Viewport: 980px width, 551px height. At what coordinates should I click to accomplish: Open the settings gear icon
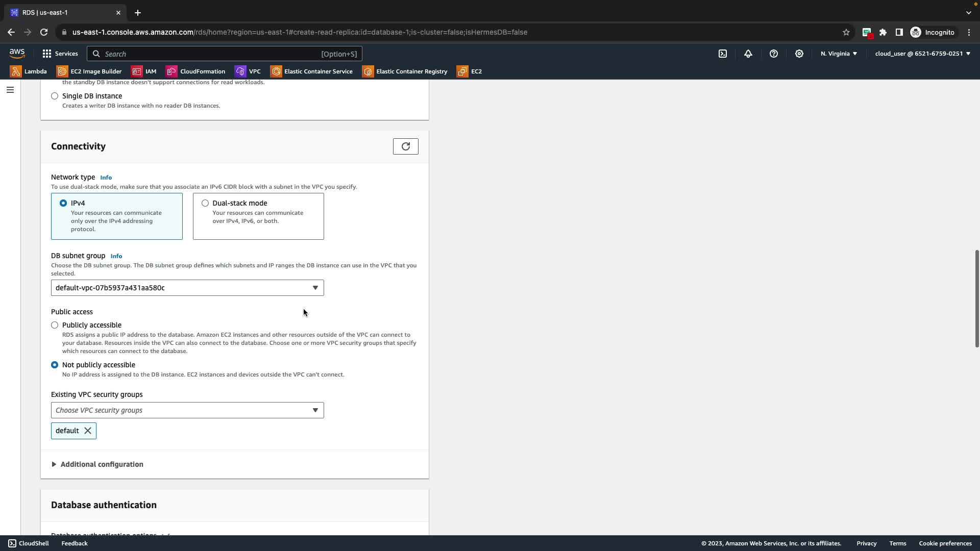[799, 54]
